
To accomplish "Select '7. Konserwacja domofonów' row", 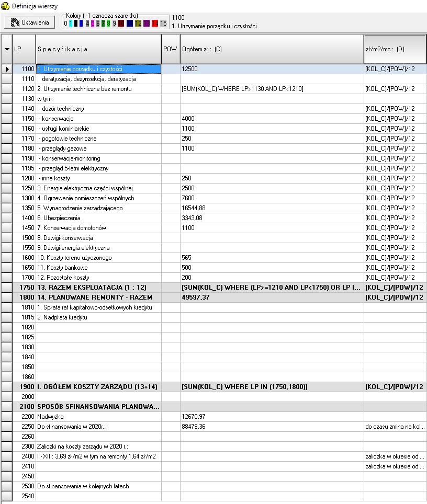I will coord(98,228).
